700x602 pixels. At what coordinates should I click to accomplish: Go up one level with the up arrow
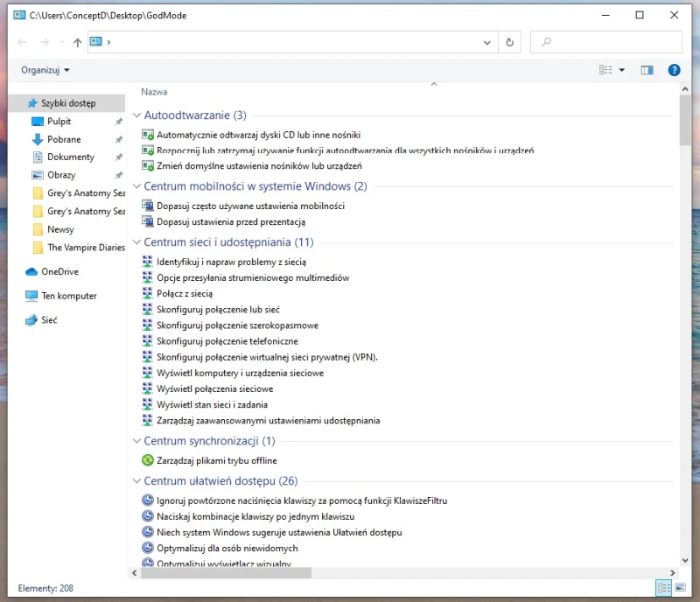click(x=77, y=41)
